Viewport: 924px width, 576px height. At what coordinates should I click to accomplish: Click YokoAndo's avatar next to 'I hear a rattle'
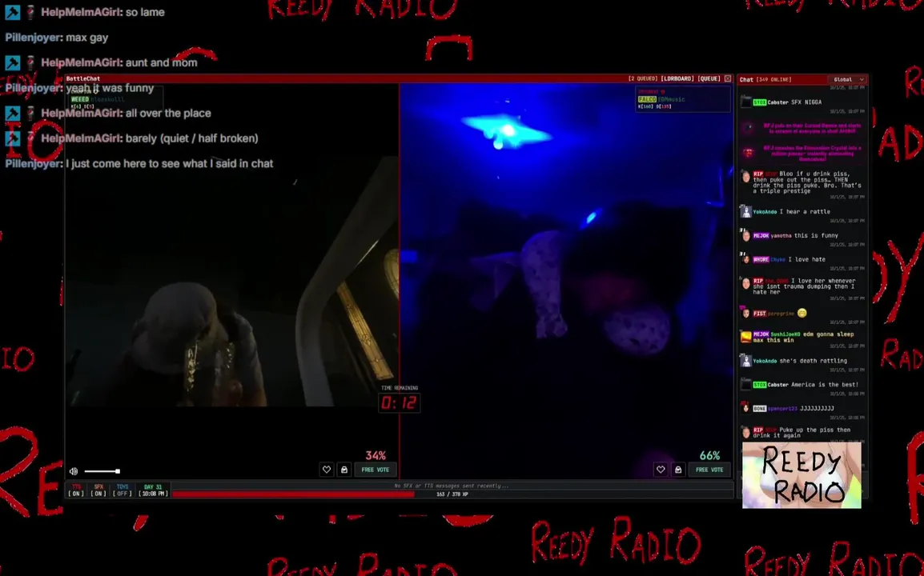pyautogui.click(x=746, y=211)
